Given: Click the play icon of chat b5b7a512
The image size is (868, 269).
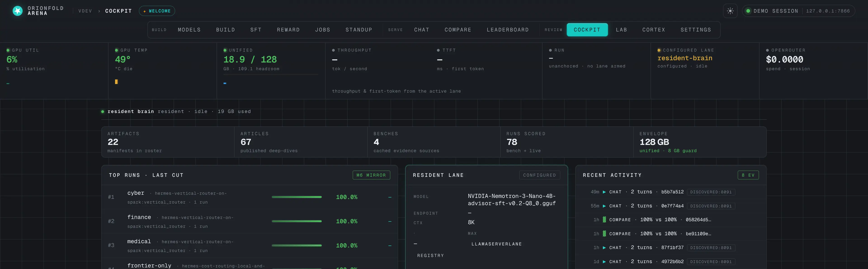Looking at the screenshot, I should coord(604,192).
